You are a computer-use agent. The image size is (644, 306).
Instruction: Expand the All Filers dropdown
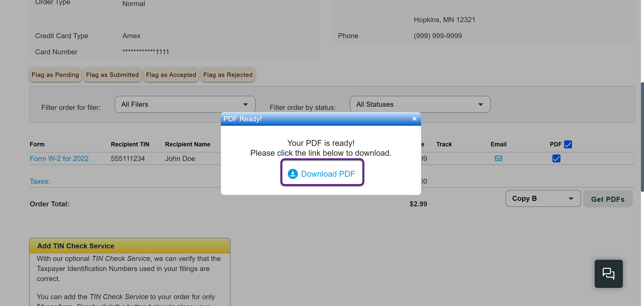[x=185, y=104]
